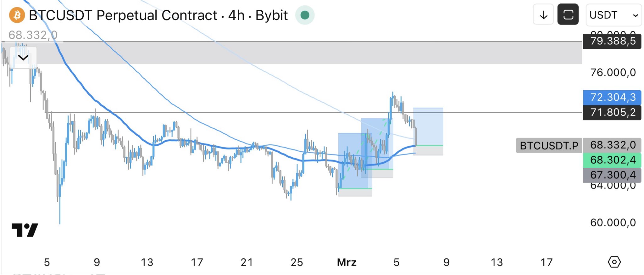644x275 pixels.
Task: Expand the collapsed legend chevron
Action: pos(23,58)
